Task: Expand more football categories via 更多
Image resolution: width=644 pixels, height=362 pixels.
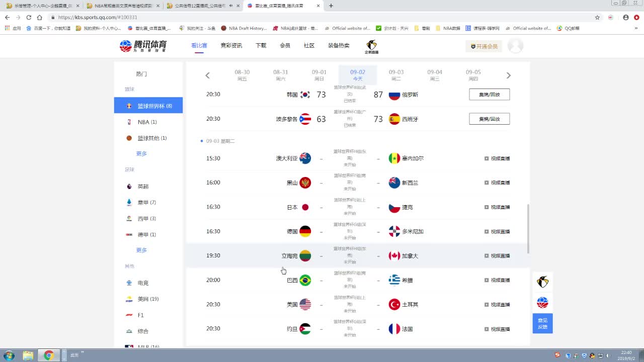Action: 141,250
